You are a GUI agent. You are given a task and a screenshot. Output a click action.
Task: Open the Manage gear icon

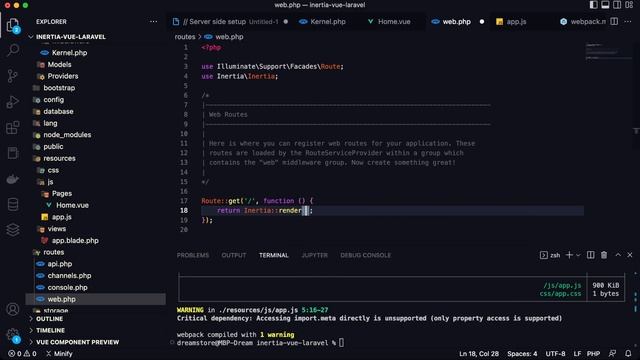[x=13, y=336]
